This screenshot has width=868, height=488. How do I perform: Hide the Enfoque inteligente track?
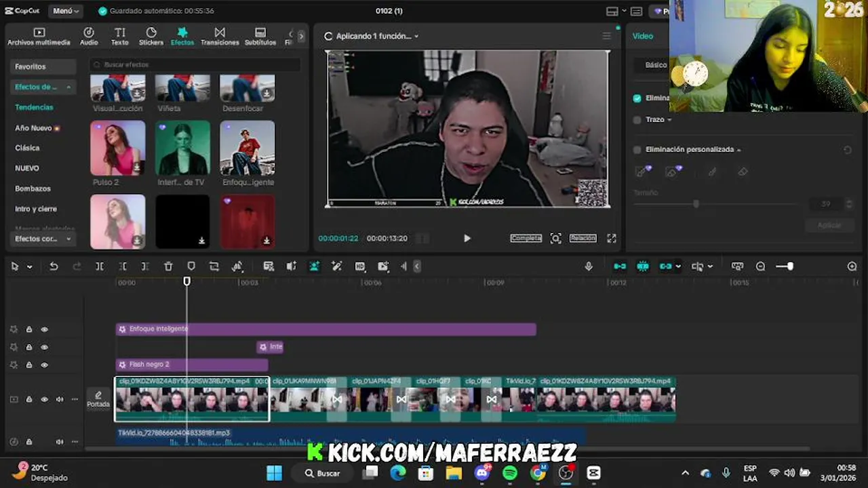point(44,329)
